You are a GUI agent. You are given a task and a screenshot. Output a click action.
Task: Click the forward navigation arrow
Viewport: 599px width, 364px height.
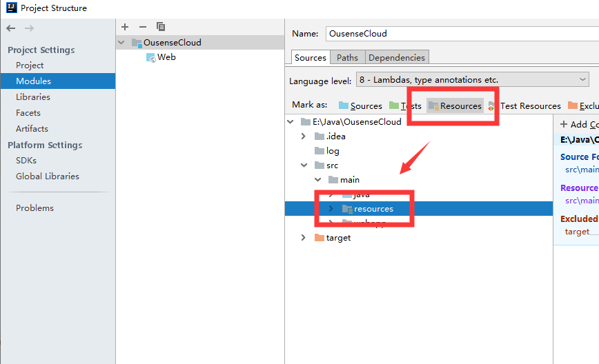click(x=29, y=28)
